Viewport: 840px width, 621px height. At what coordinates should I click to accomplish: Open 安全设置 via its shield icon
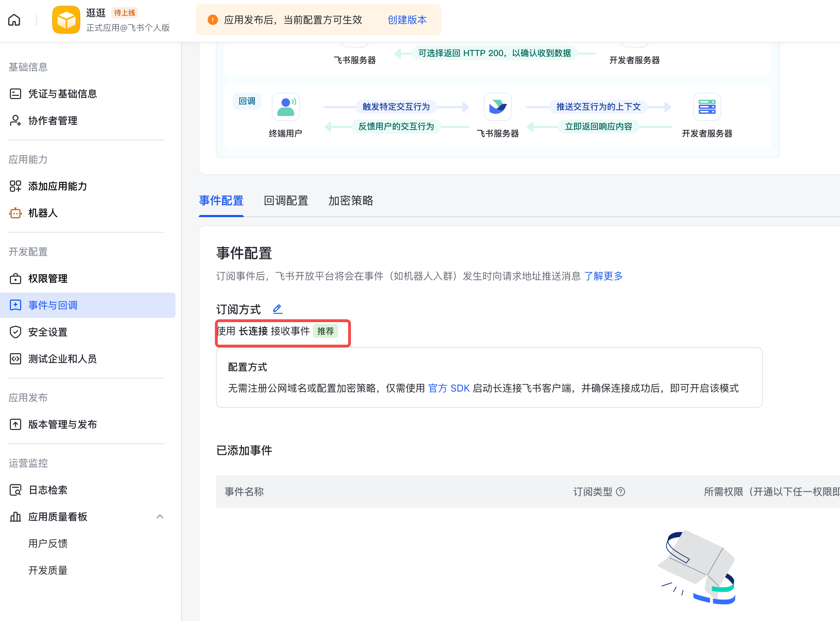point(15,332)
